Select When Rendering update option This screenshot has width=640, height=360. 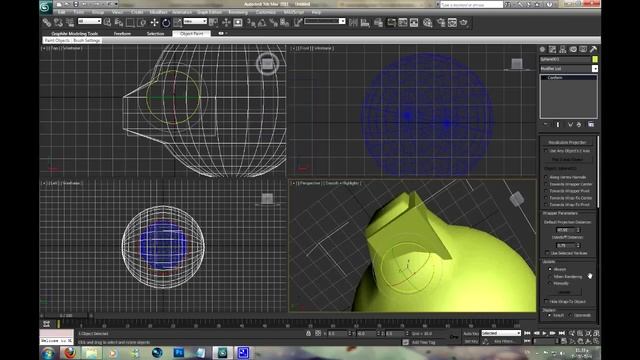coord(550,276)
